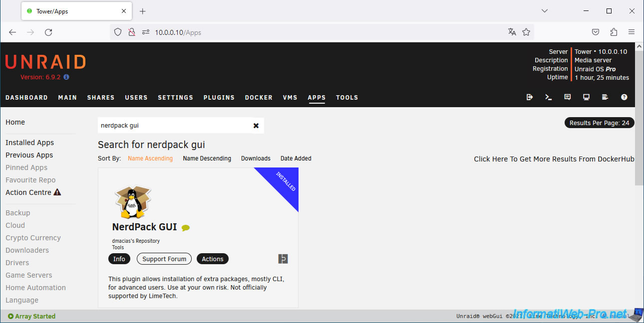644x323 pixels.
Task: Click the shield tracking protection icon
Action: 118,32
